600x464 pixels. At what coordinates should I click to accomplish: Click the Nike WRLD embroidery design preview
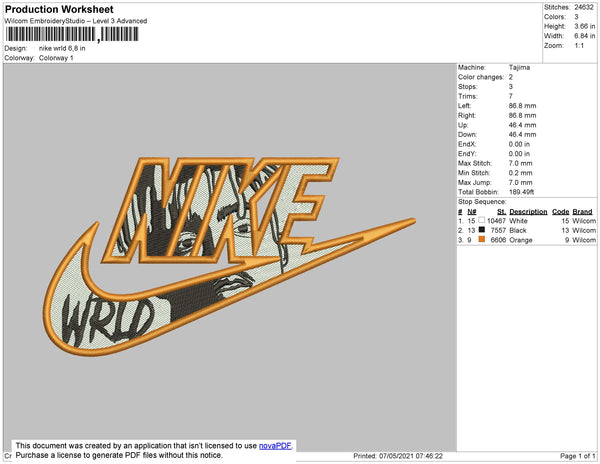(x=229, y=256)
